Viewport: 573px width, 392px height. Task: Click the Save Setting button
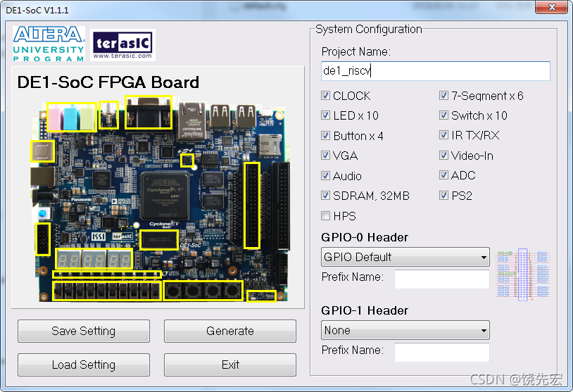(84, 331)
